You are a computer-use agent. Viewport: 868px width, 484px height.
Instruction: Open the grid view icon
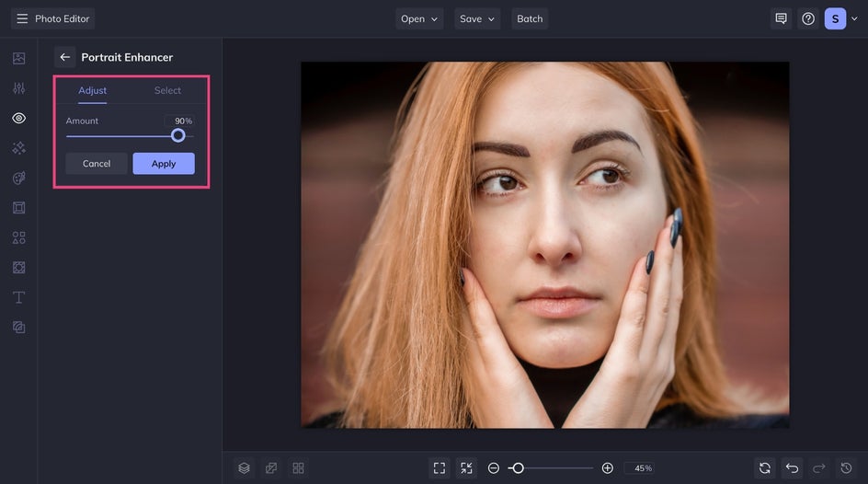298,468
